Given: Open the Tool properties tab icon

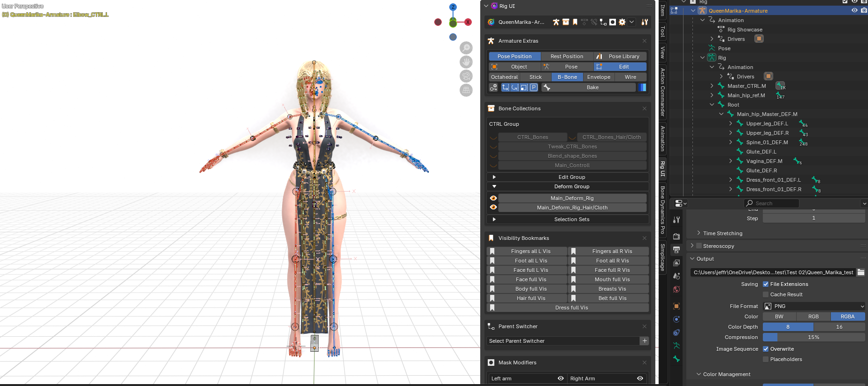Looking at the screenshot, I should pyautogui.click(x=676, y=220).
